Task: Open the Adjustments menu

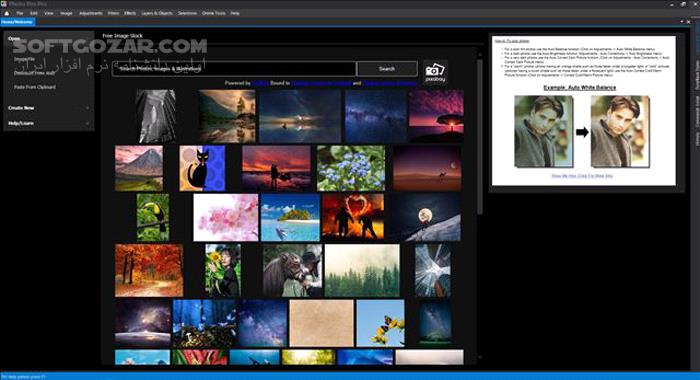Action: 91,13
